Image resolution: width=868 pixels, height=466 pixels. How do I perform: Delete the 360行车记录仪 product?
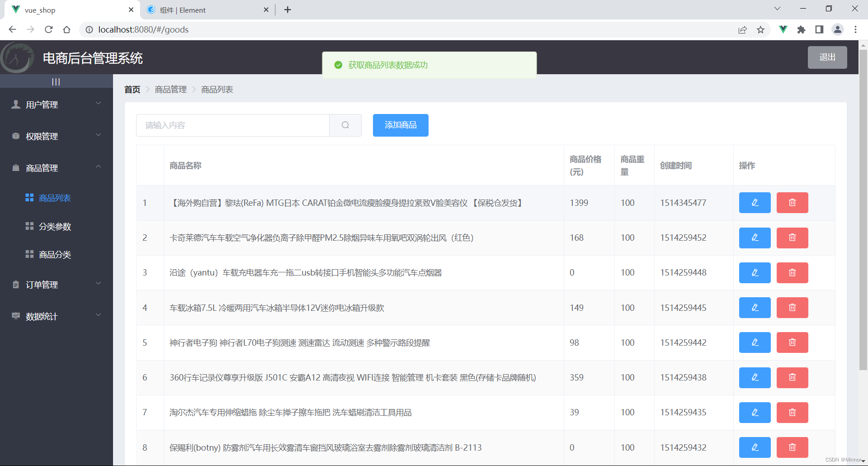tap(792, 377)
